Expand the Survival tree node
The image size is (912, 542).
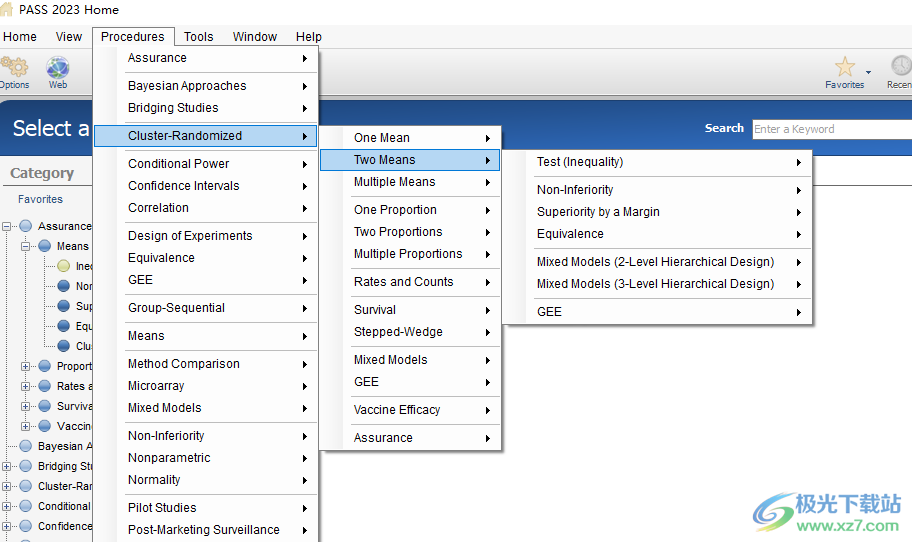pos(26,406)
